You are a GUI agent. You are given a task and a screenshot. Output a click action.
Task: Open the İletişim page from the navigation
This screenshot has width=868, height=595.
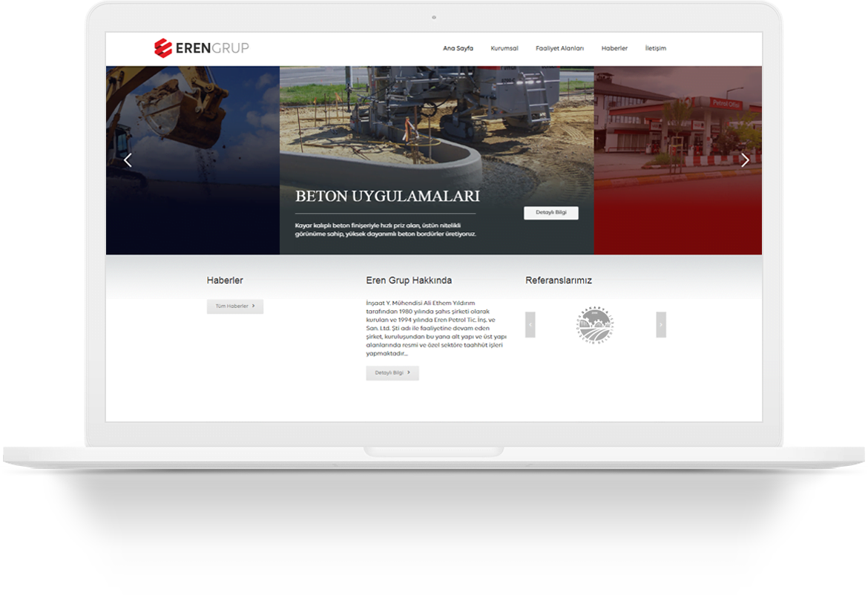(656, 48)
